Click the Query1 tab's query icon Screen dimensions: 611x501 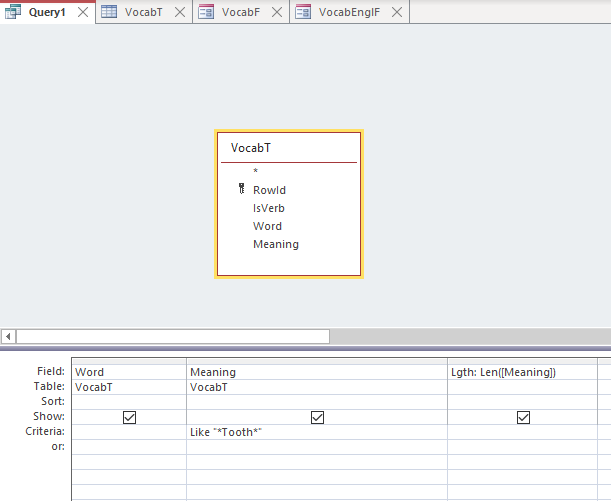[12, 12]
